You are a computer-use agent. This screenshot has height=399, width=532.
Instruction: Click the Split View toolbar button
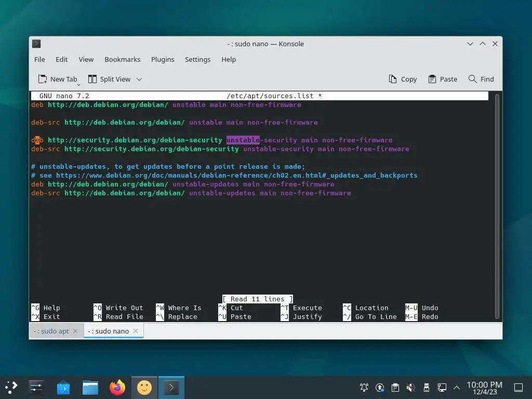(x=109, y=79)
